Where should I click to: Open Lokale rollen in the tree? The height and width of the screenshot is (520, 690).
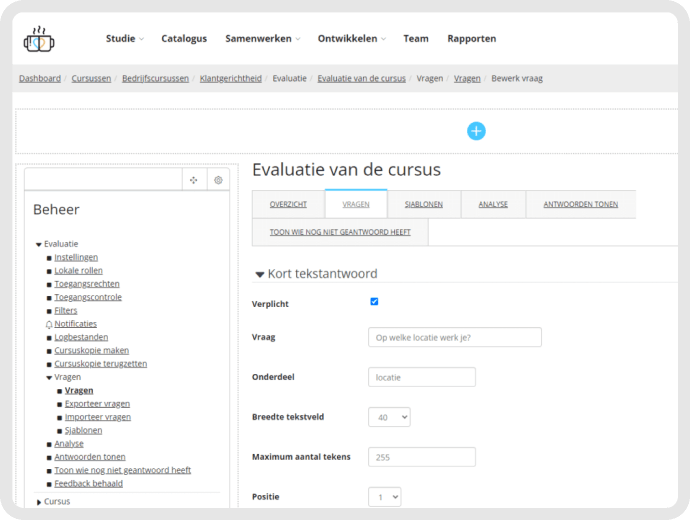(x=78, y=271)
